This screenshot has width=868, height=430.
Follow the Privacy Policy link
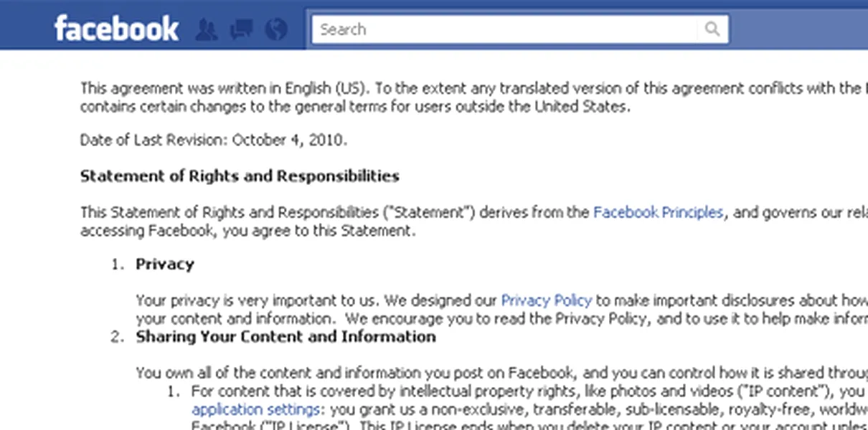click(546, 300)
